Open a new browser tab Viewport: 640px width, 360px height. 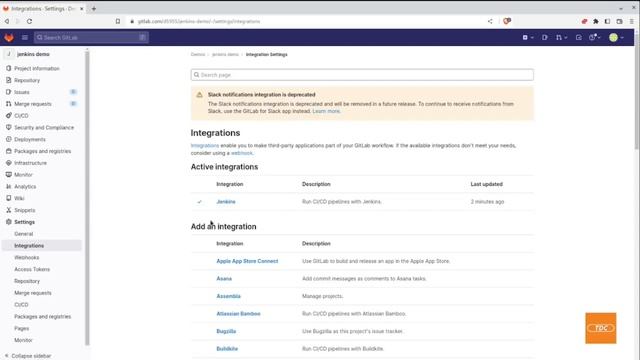(93, 9)
